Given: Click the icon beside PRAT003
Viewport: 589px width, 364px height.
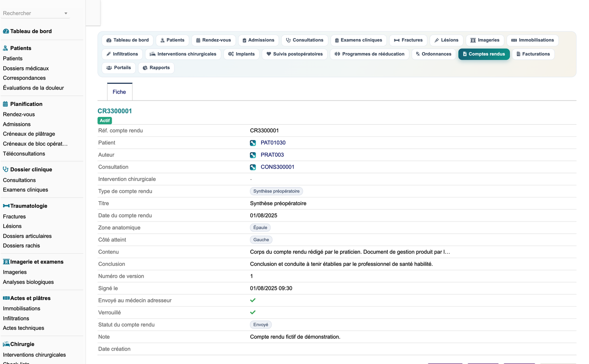Looking at the screenshot, I should point(253,155).
